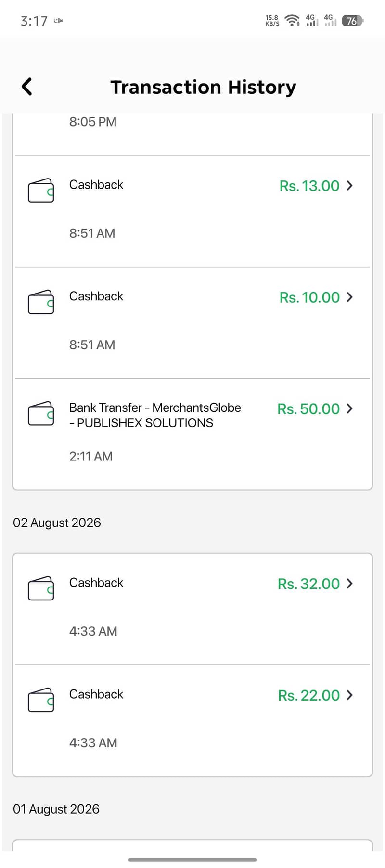Screen dimensions: 385x868
Task: Tap the battery indicator showing 76
Action: pyautogui.click(x=353, y=21)
